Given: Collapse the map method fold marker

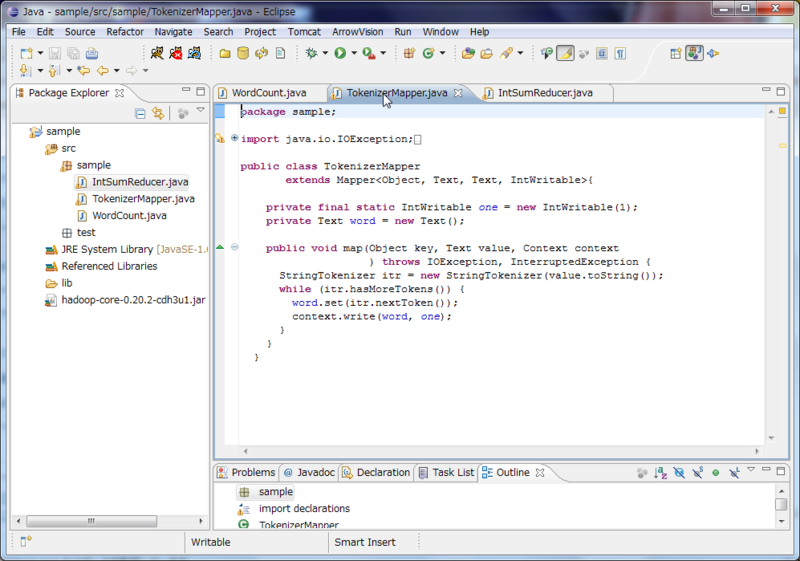Looking at the screenshot, I should 235,247.
